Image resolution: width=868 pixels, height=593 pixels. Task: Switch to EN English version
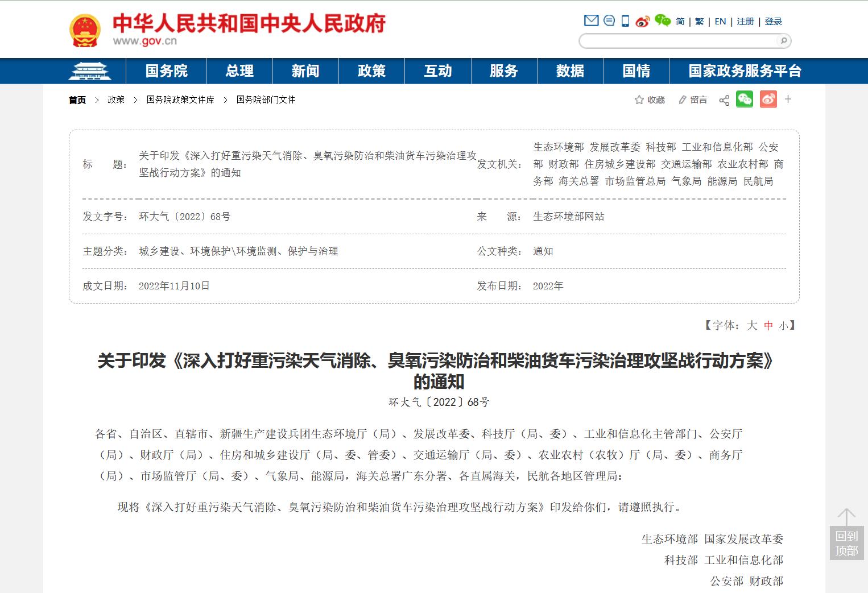coord(720,22)
